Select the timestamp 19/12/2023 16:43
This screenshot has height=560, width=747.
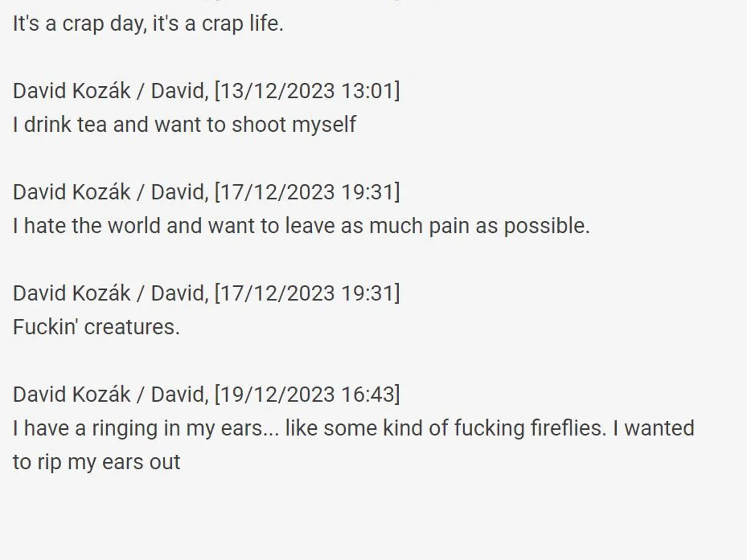[x=307, y=395]
